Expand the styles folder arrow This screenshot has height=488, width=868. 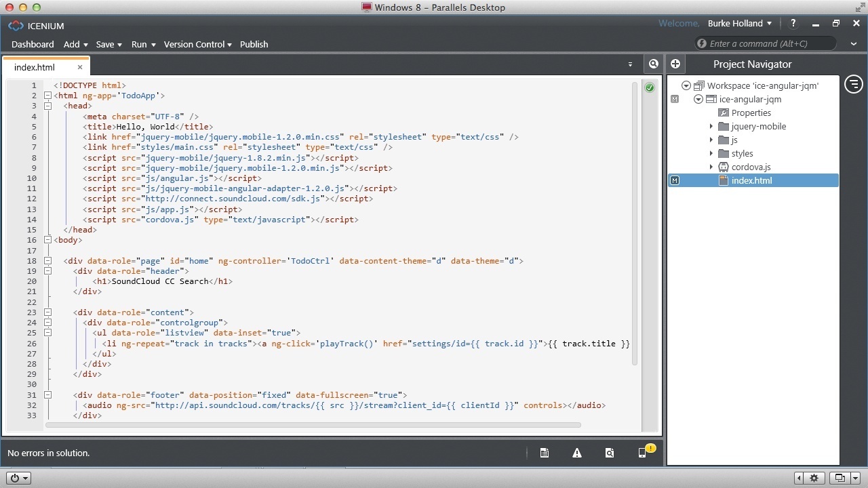[x=711, y=153]
